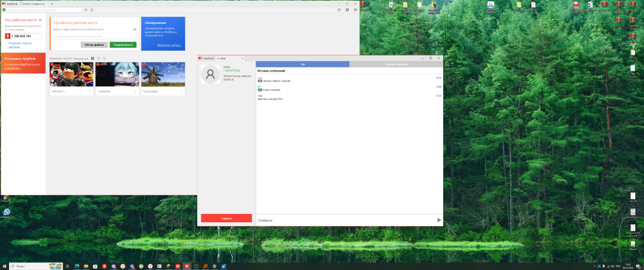This screenshot has width=644, height=270.
Task: Open the windmill recent session thumbnail
Action: coord(163,74)
